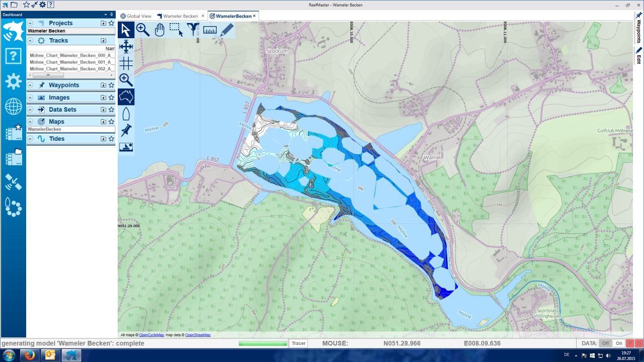Collapse the Projects panel section
The height and width of the screenshot is (362, 644).
click(x=30, y=23)
